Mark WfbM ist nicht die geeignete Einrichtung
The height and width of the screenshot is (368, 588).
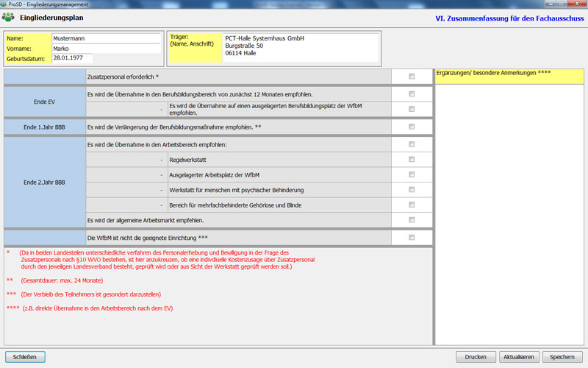[x=412, y=238]
